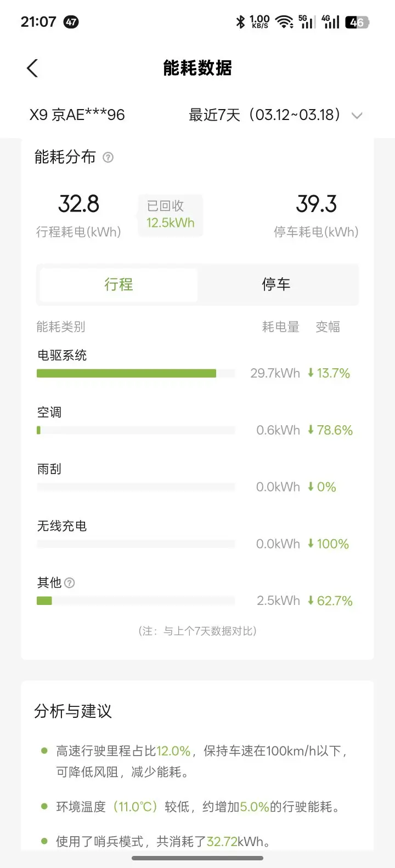Switch to the 行程 tab
This screenshot has width=395, height=868.
point(119,284)
